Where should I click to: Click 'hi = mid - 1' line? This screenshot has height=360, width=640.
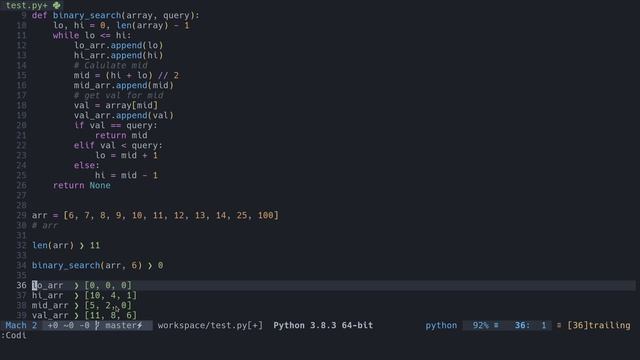click(127, 176)
